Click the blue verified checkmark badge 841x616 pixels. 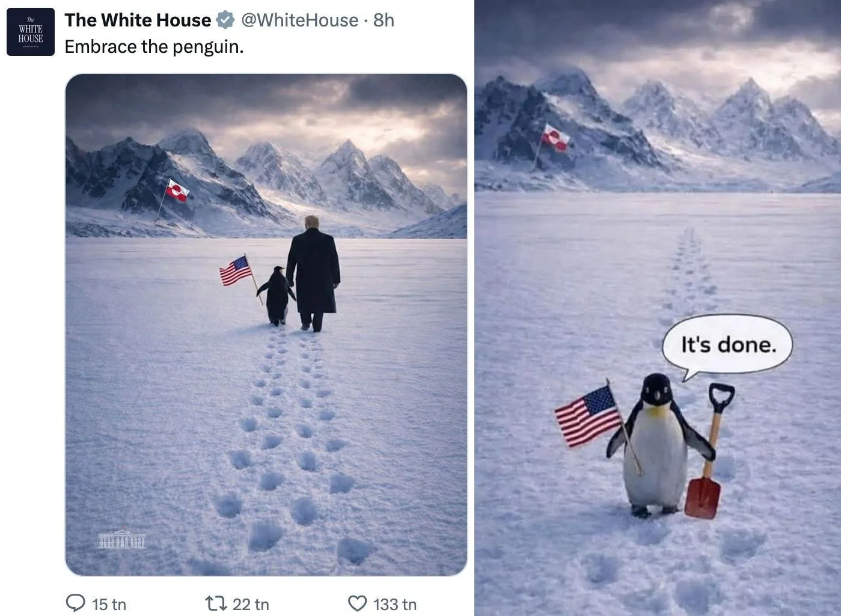click(x=225, y=20)
